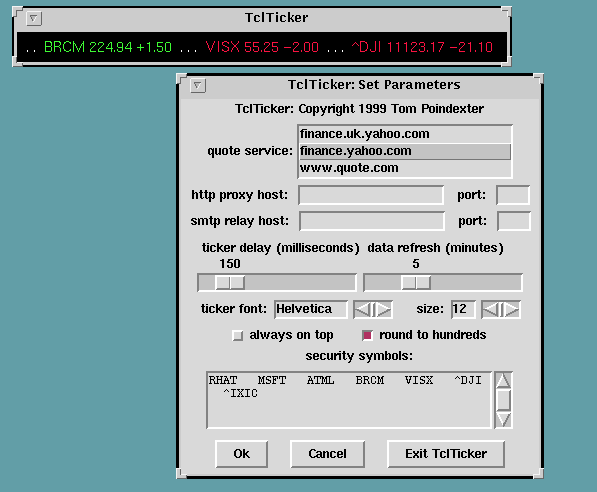Focus the smtp relay port field
The image size is (597, 492).
[x=514, y=221]
